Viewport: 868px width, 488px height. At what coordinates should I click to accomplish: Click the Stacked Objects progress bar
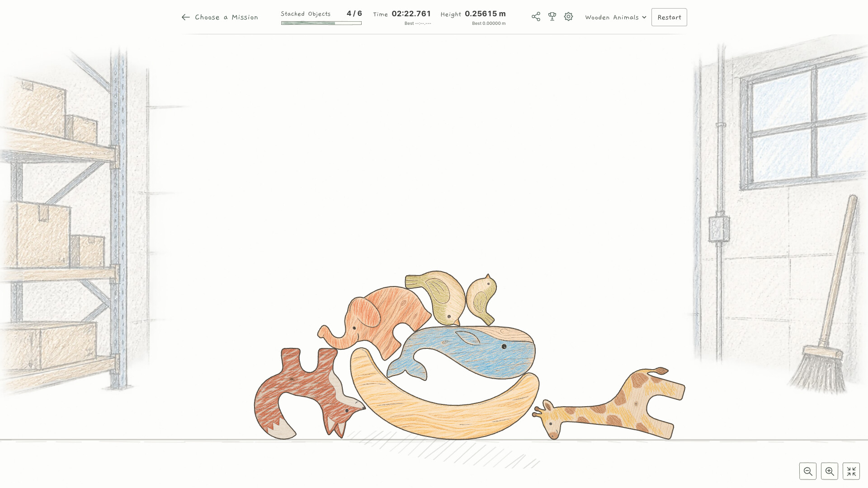point(321,23)
